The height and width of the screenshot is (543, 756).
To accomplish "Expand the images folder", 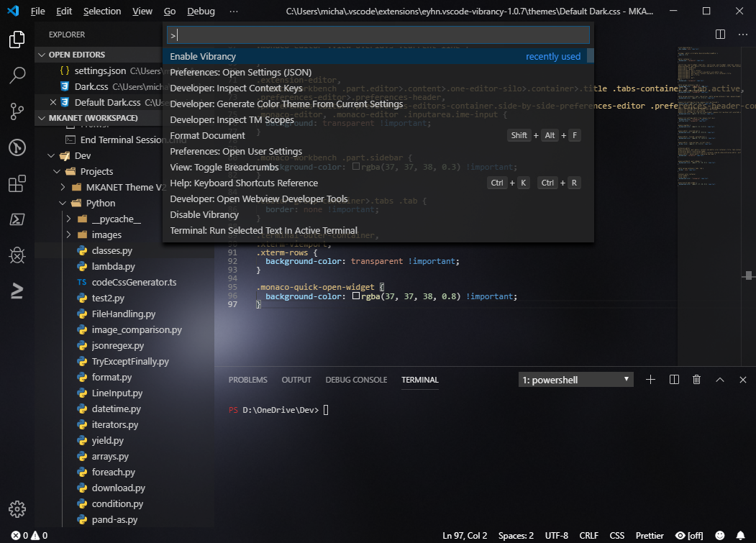I will click(68, 235).
